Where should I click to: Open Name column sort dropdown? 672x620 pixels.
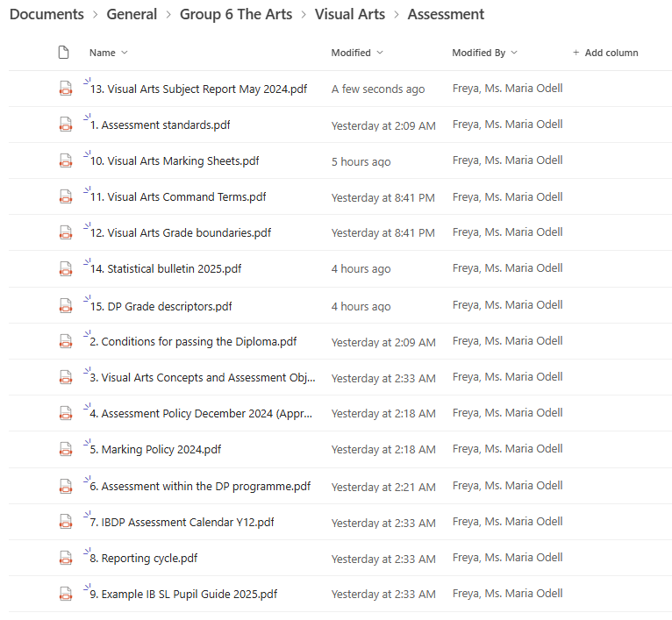pos(109,53)
